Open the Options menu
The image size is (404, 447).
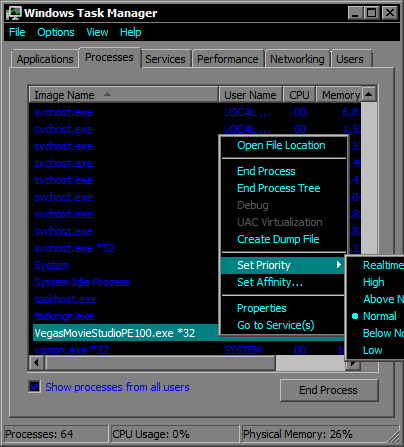(56, 32)
